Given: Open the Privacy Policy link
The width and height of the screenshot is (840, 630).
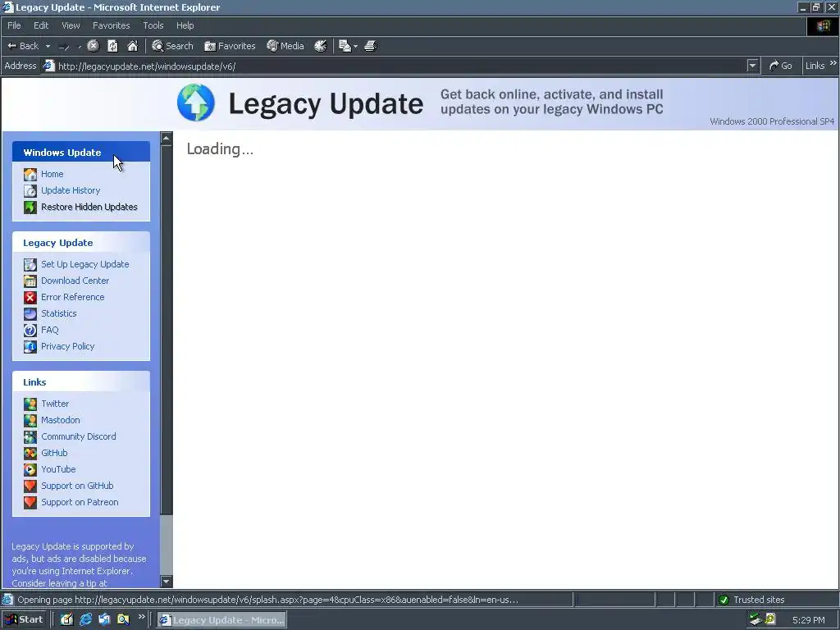Looking at the screenshot, I should [68, 347].
